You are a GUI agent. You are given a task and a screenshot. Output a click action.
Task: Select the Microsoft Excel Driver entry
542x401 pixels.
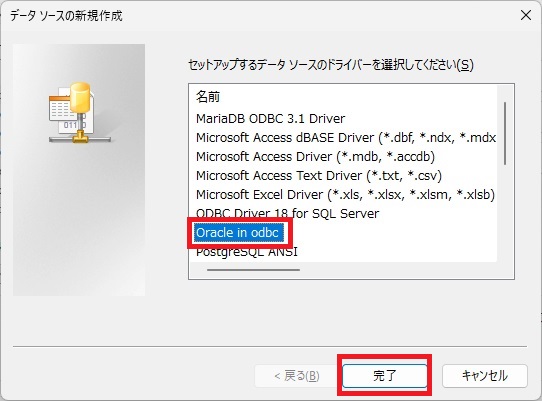(x=345, y=195)
